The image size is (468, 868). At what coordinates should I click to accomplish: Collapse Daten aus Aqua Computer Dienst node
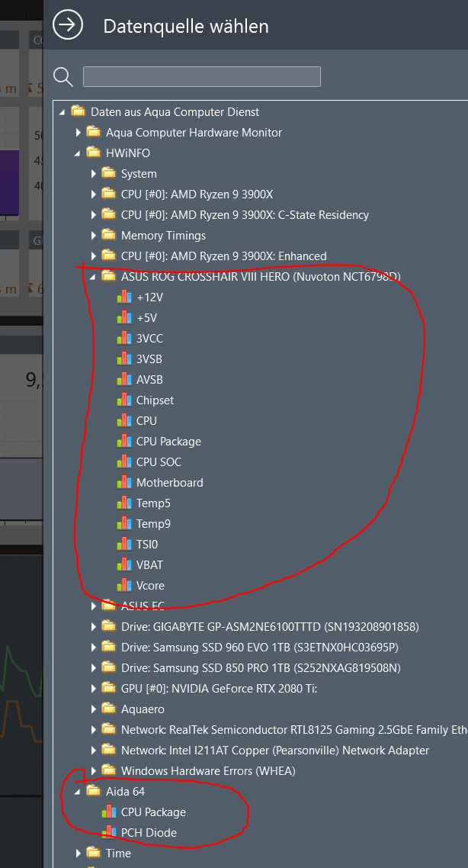(x=62, y=112)
